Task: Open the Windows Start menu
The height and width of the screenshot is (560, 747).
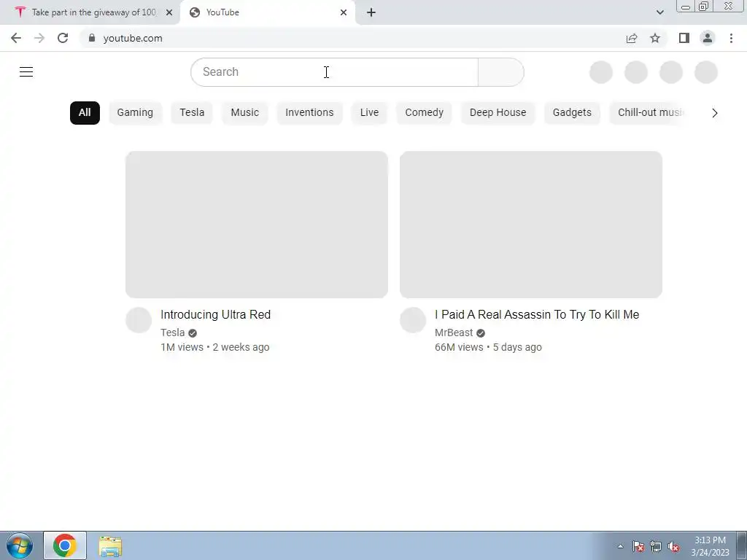Action: [x=20, y=545]
